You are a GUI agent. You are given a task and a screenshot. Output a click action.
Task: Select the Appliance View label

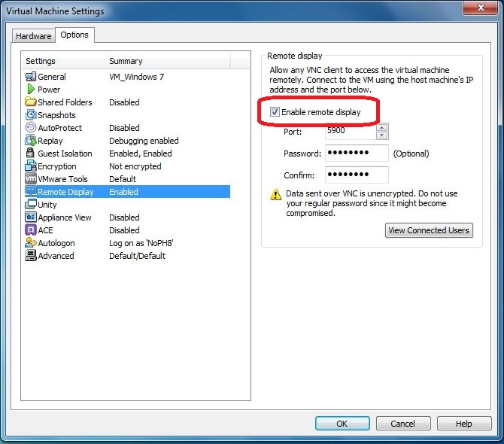coord(65,217)
